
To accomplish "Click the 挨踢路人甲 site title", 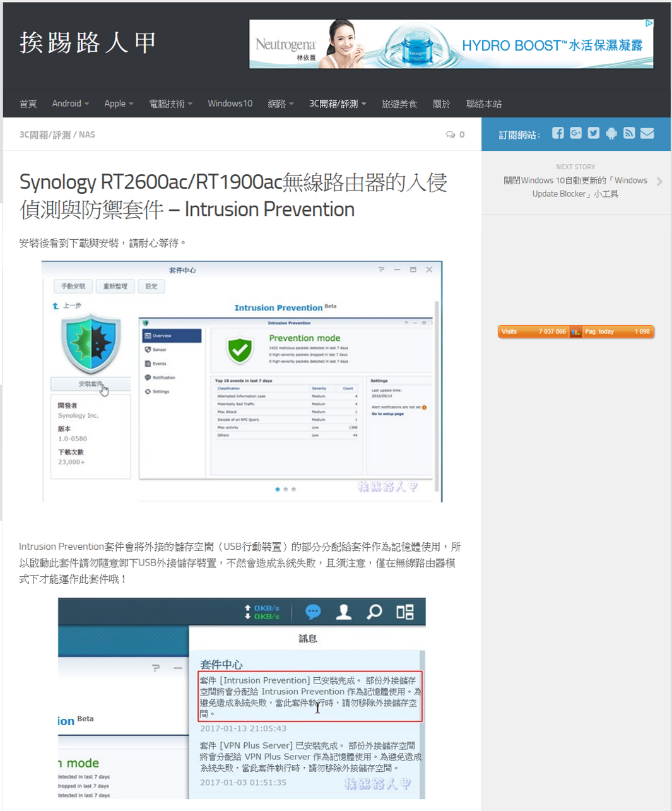I will point(88,43).
